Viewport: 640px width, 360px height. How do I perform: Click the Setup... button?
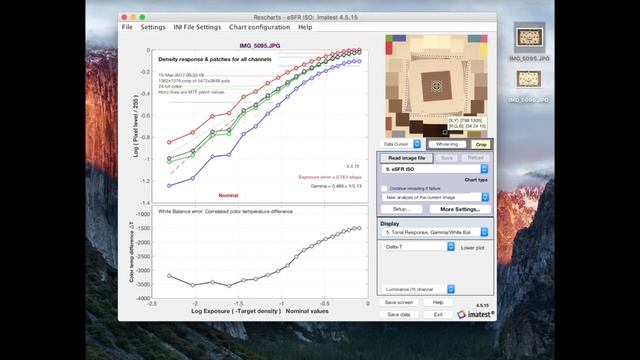click(401, 209)
